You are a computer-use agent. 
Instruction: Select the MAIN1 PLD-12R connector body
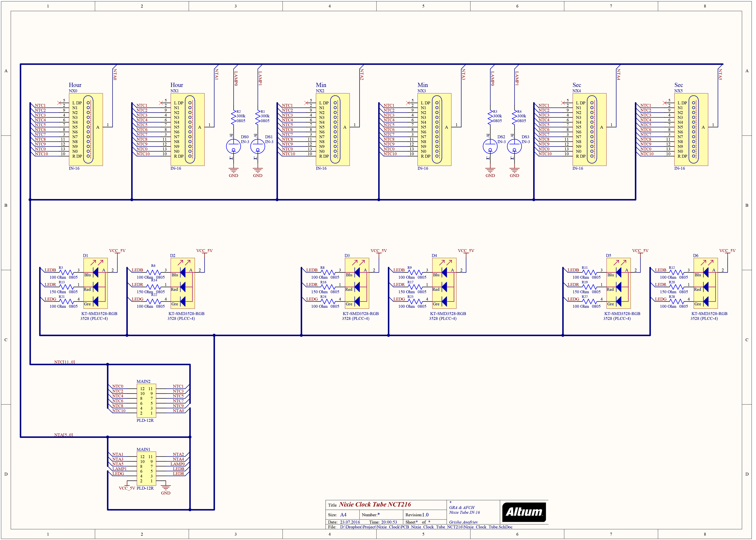(146, 468)
